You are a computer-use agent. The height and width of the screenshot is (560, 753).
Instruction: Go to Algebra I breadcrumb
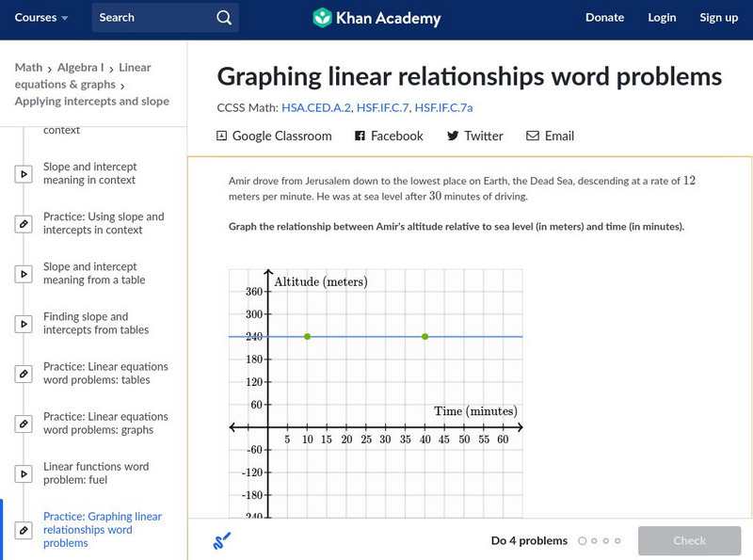tap(78, 68)
